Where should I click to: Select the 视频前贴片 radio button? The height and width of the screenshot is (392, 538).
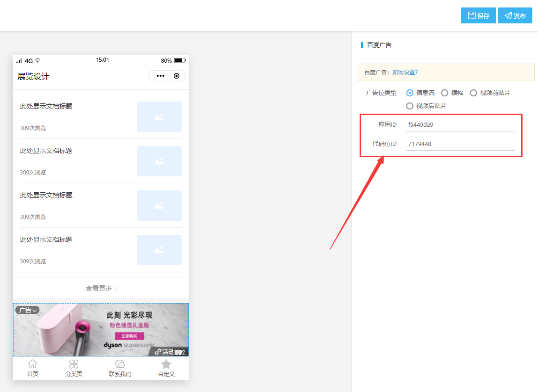(x=473, y=93)
